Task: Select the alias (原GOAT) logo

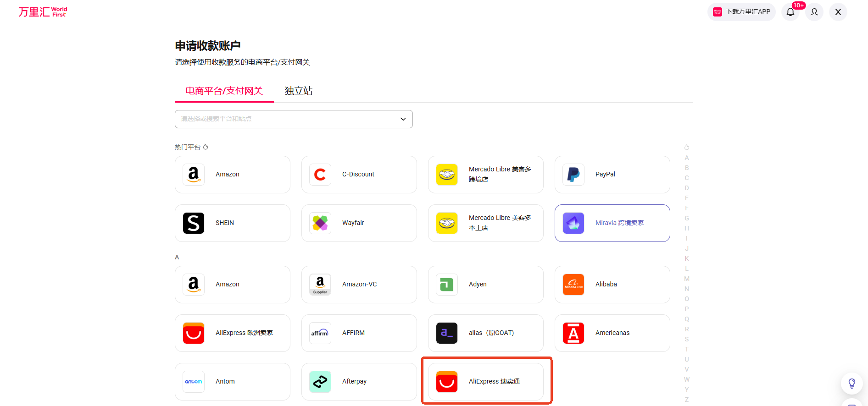Action: (447, 333)
